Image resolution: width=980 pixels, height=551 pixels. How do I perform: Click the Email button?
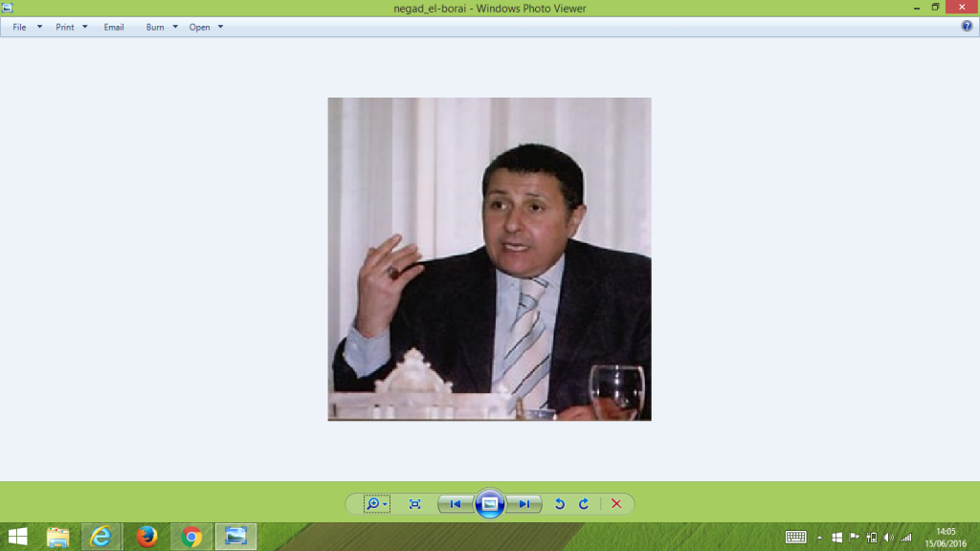click(x=114, y=27)
